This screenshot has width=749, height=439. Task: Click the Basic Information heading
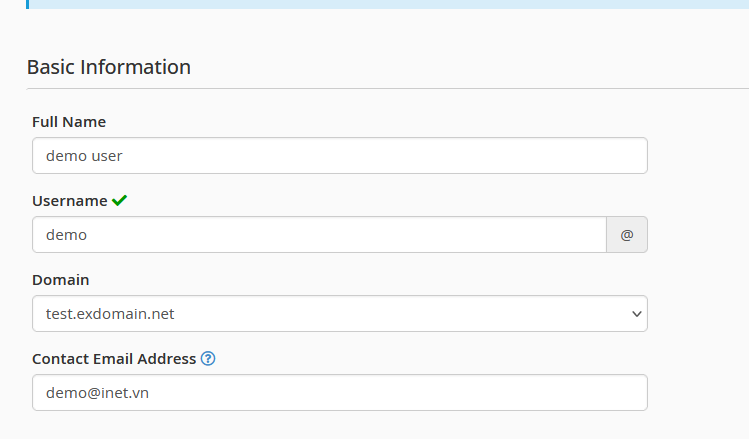click(x=109, y=67)
